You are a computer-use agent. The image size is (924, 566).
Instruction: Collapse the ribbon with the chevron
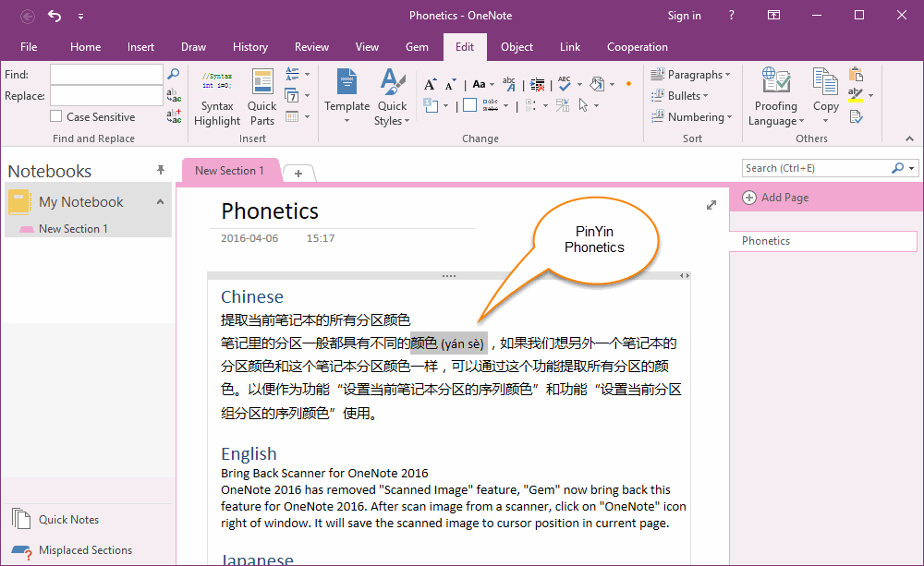pos(910,138)
